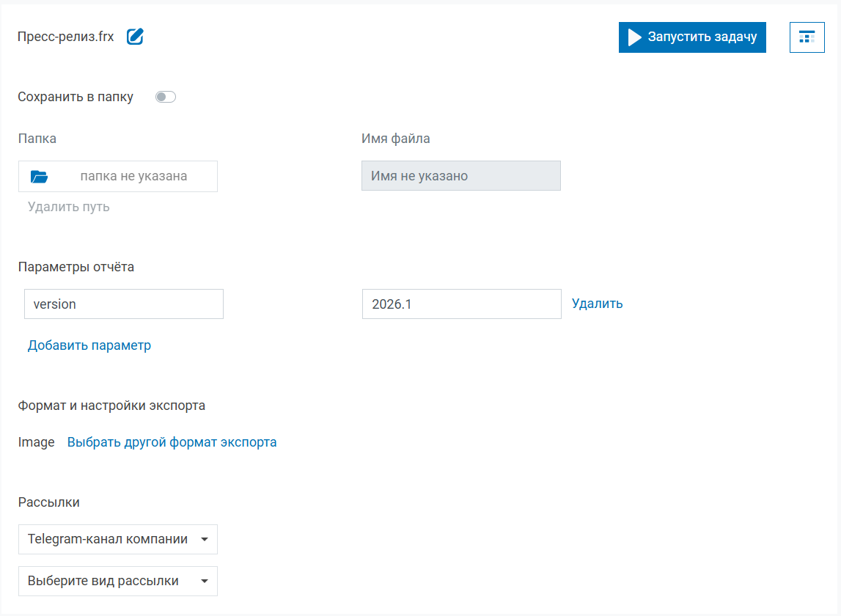Viewport: 841px width, 616px height.
Task: Click the Удалить путь link
Action: pyautogui.click(x=69, y=207)
